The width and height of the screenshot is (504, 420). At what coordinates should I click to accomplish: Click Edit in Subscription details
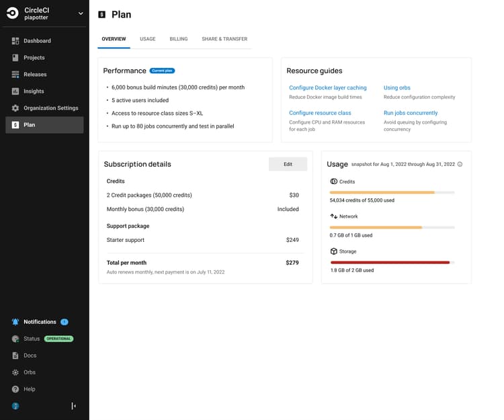(288, 164)
